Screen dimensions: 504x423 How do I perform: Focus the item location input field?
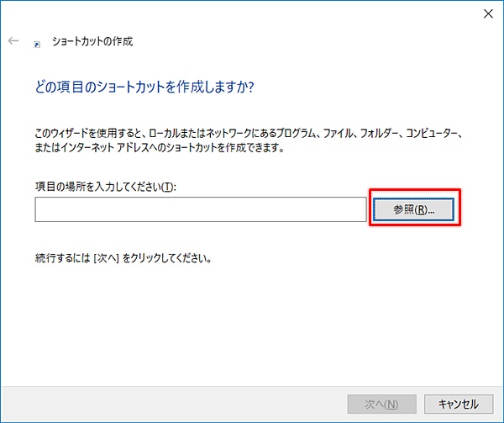click(x=201, y=209)
